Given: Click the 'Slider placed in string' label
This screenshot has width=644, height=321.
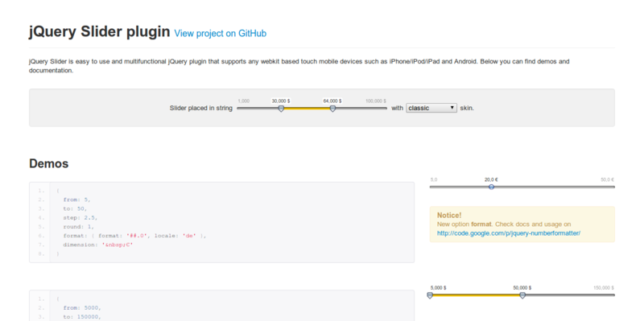Looking at the screenshot, I should [x=200, y=109].
